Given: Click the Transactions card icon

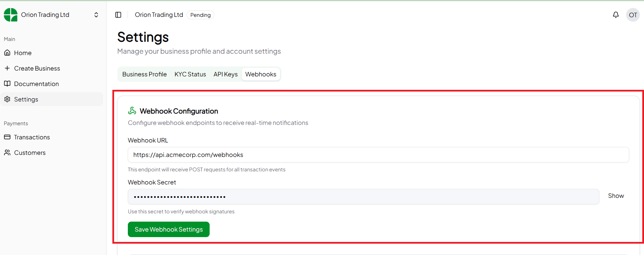Looking at the screenshot, I should [x=7, y=137].
